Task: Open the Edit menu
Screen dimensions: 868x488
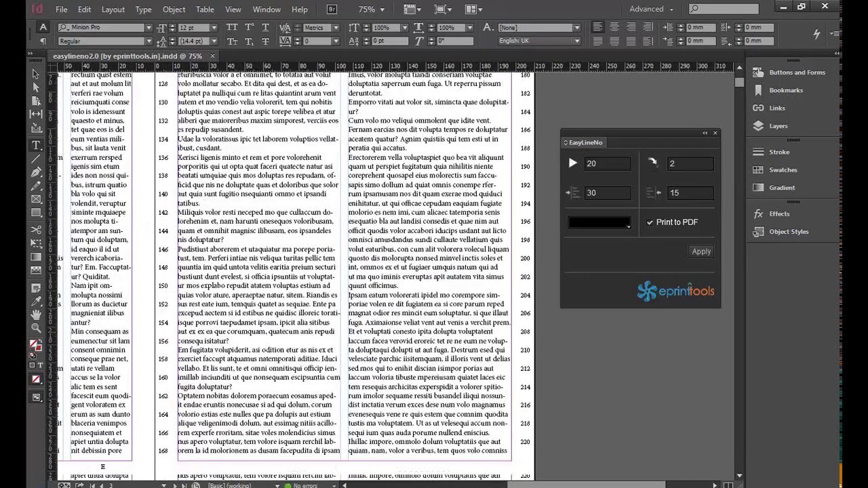Action: [84, 9]
